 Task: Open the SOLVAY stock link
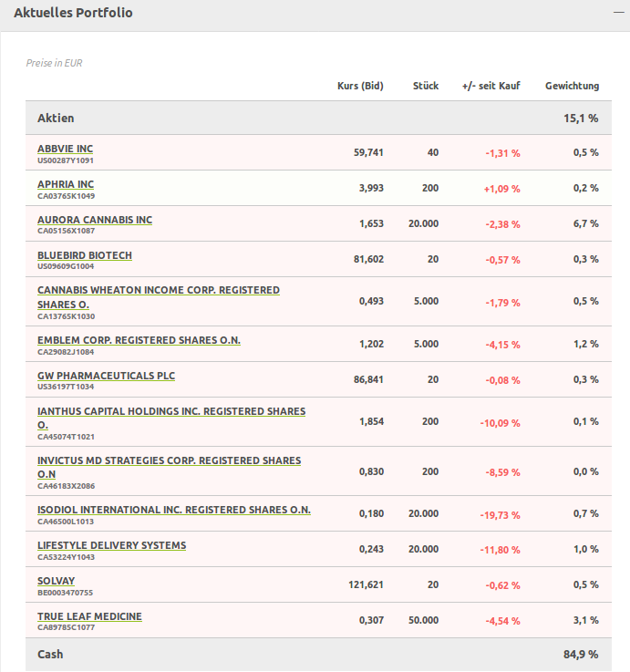click(x=57, y=581)
